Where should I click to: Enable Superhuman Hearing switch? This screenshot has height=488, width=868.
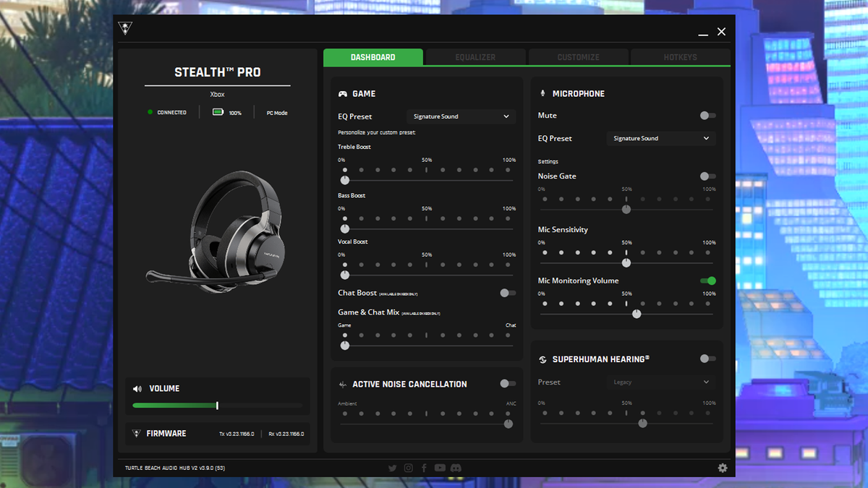point(708,359)
